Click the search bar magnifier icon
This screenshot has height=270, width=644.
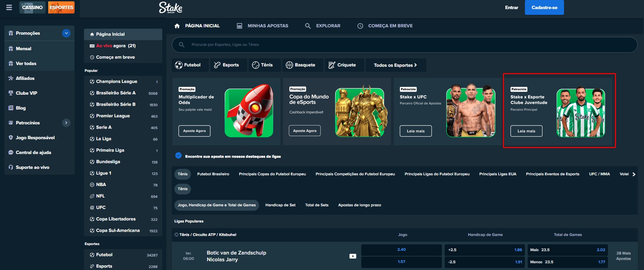(181, 44)
